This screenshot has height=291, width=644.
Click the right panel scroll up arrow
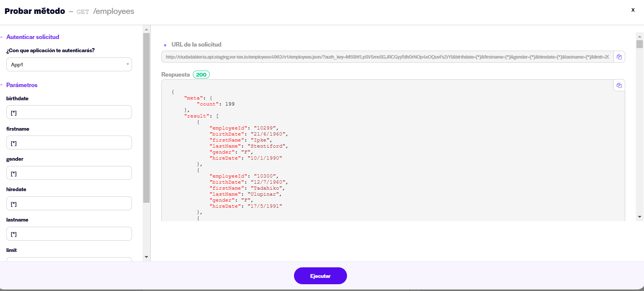point(639,37)
